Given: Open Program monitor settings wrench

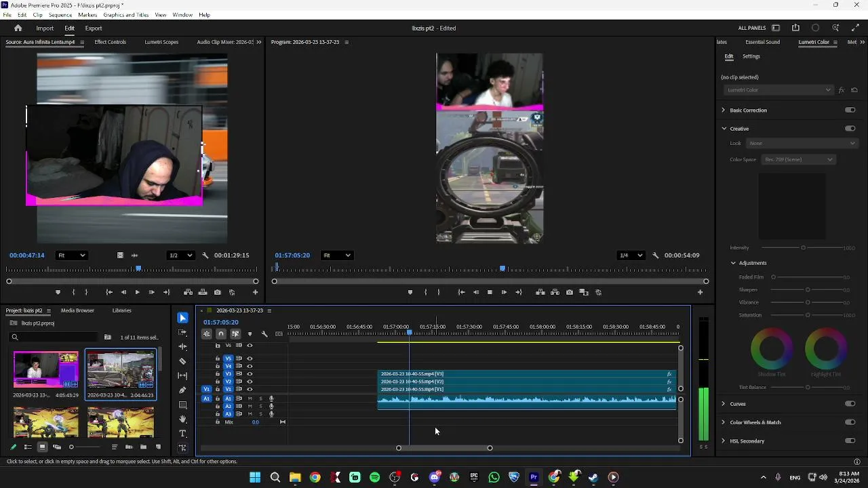Looking at the screenshot, I should click(655, 256).
